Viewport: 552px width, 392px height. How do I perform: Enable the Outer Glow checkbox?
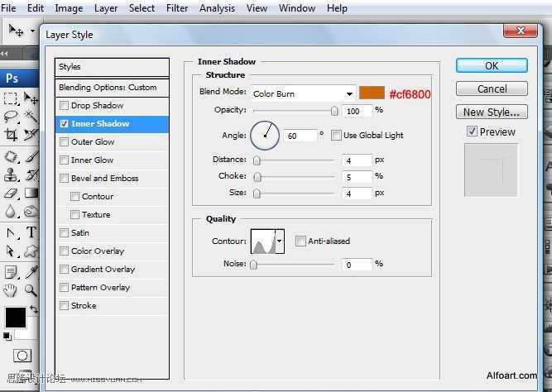pyautogui.click(x=64, y=141)
